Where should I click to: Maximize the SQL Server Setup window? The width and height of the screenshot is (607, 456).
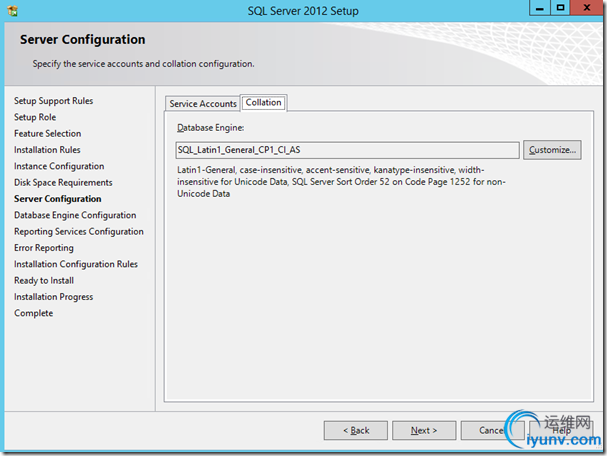click(560, 8)
